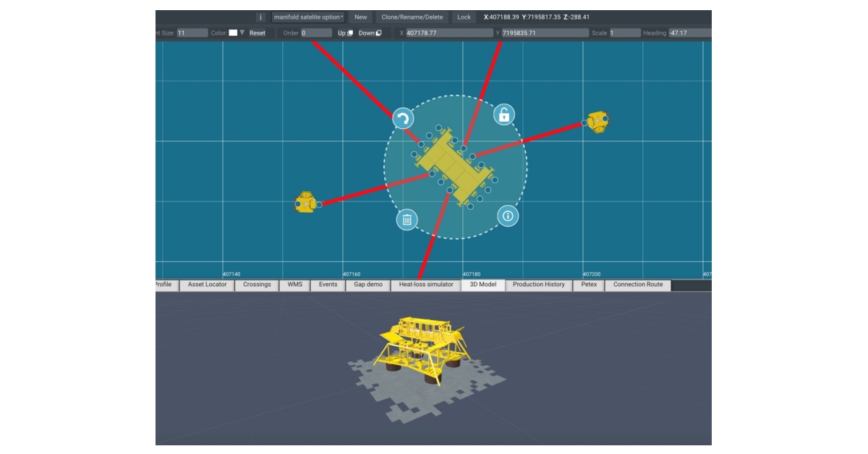This screenshot has height=454, width=868.
Task: Switch to the Heat-loss simulator tab
Action: pos(426,285)
